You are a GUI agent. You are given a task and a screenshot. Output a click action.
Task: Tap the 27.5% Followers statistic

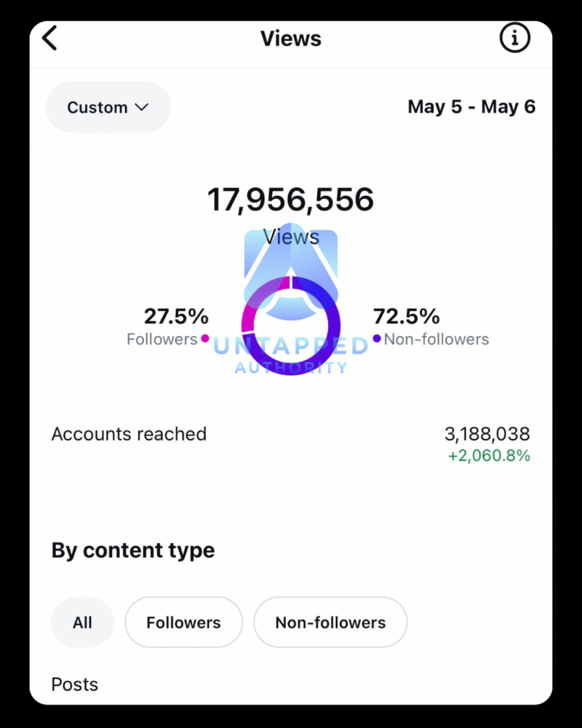(176, 316)
